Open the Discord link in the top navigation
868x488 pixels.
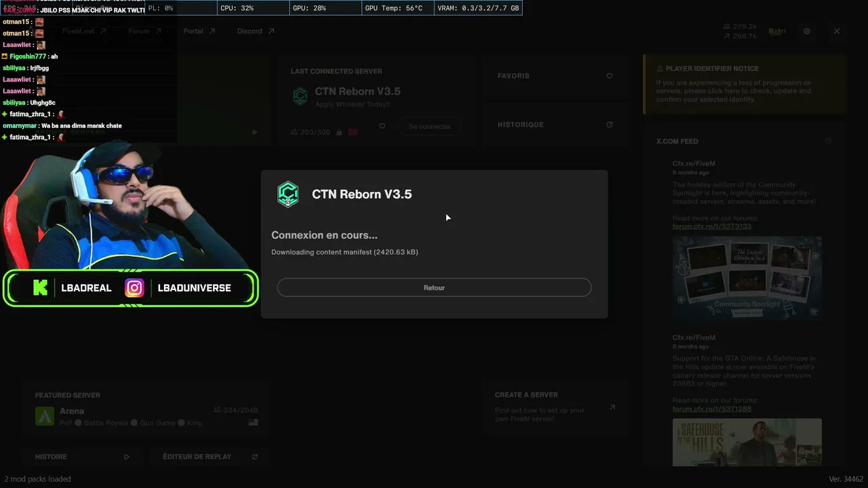point(256,31)
